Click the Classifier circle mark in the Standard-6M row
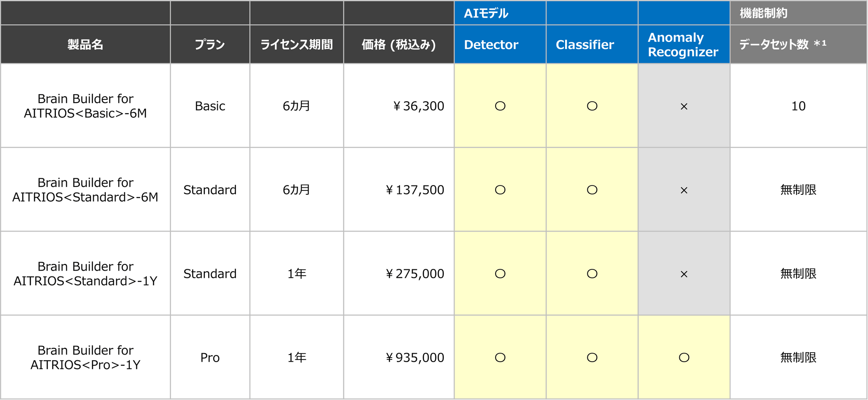The image size is (868, 400). (592, 190)
